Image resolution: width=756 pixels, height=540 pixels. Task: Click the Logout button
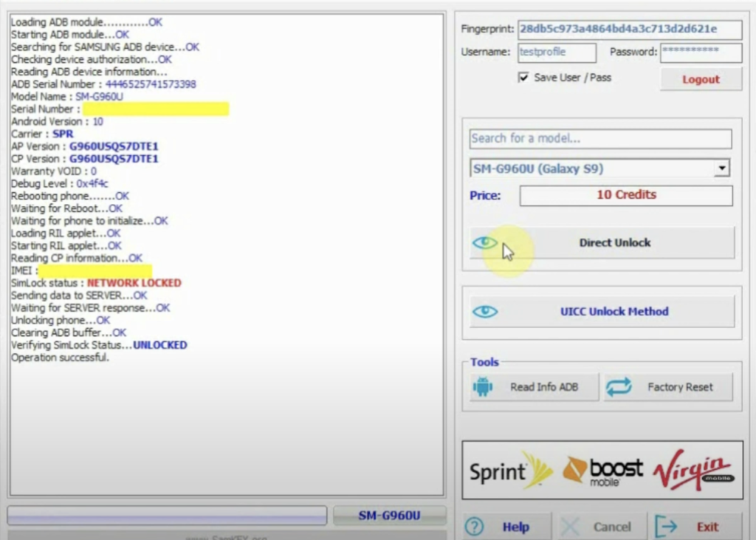pos(701,80)
